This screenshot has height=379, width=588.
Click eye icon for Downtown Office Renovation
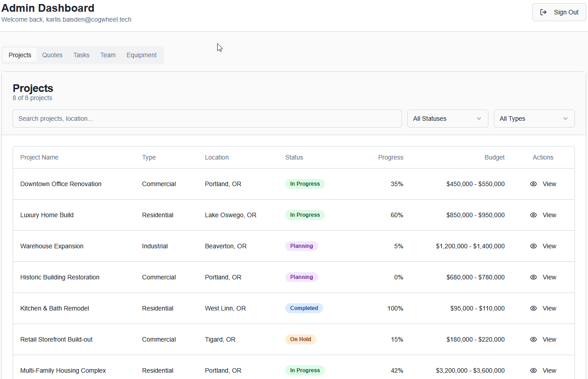pyautogui.click(x=533, y=184)
